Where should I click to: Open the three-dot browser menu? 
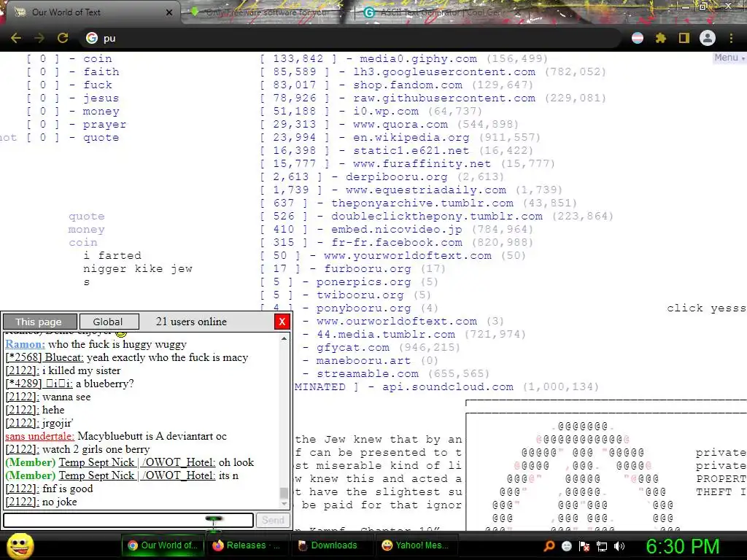click(x=731, y=38)
